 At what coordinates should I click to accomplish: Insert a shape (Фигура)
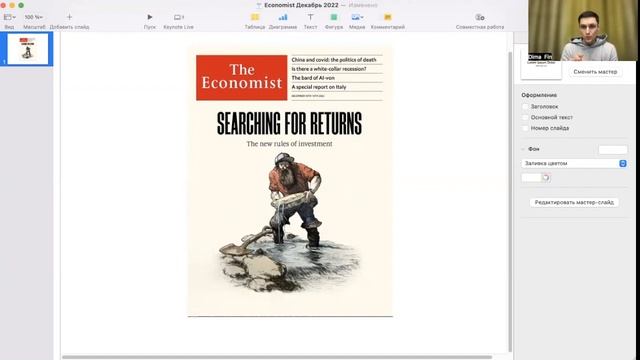pos(333,17)
